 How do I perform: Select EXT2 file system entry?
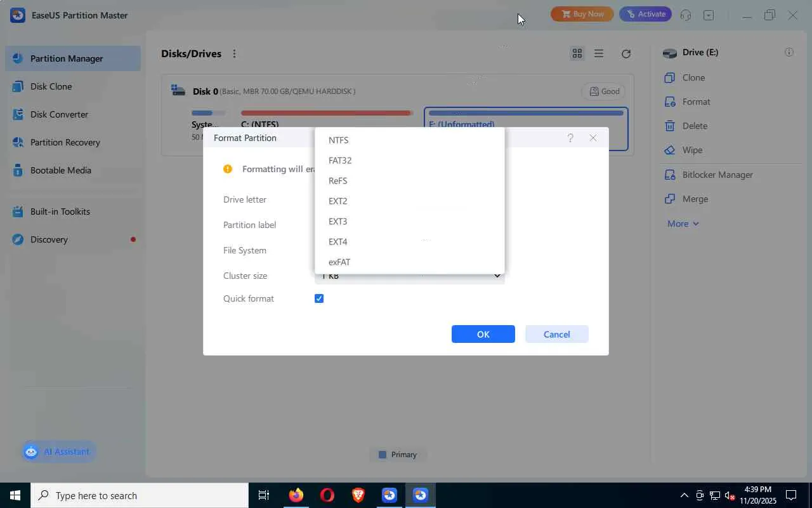[410, 201]
